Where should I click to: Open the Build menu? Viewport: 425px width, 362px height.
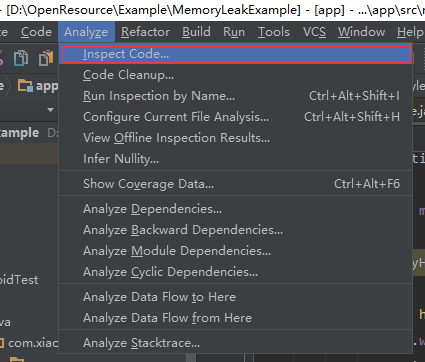[x=196, y=32]
